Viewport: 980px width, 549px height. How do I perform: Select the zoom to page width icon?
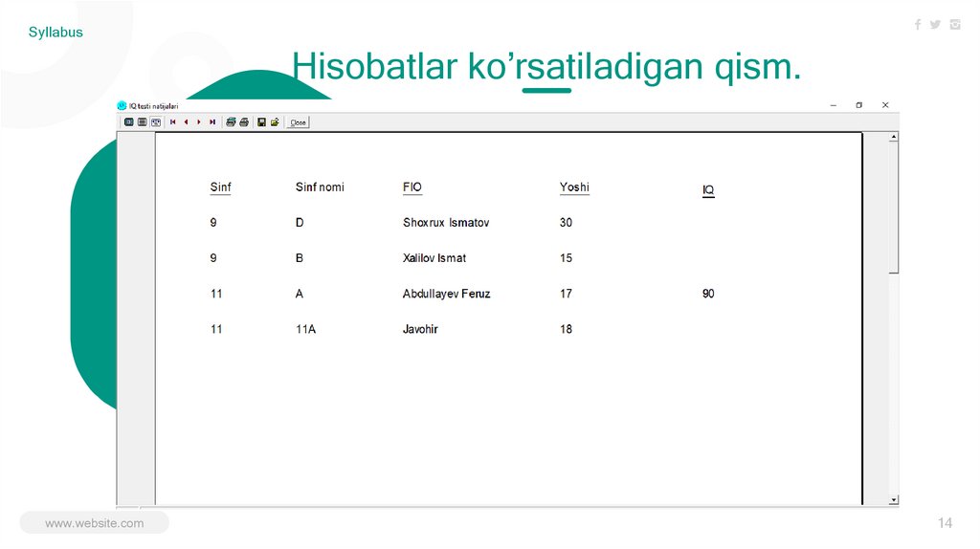point(156,122)
